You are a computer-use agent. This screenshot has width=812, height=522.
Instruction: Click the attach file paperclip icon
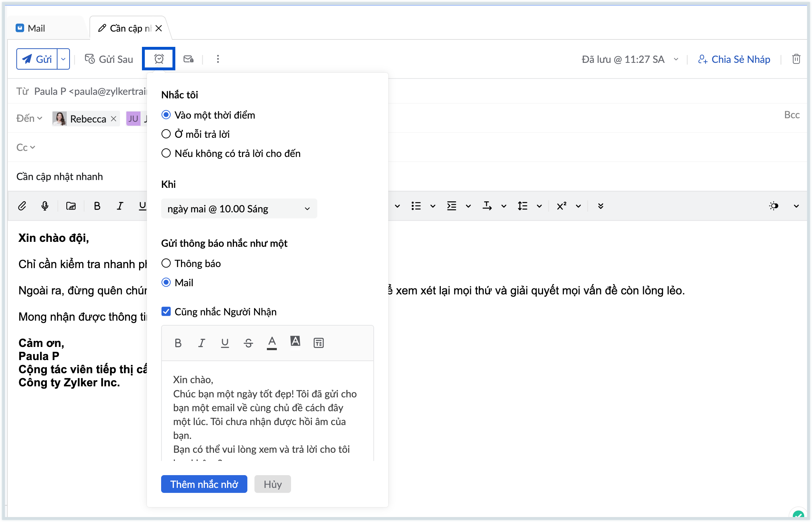point(22,206)
